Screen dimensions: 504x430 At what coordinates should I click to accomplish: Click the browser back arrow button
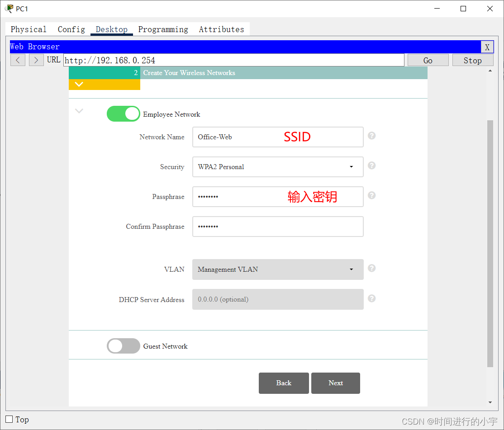point(18,60)
